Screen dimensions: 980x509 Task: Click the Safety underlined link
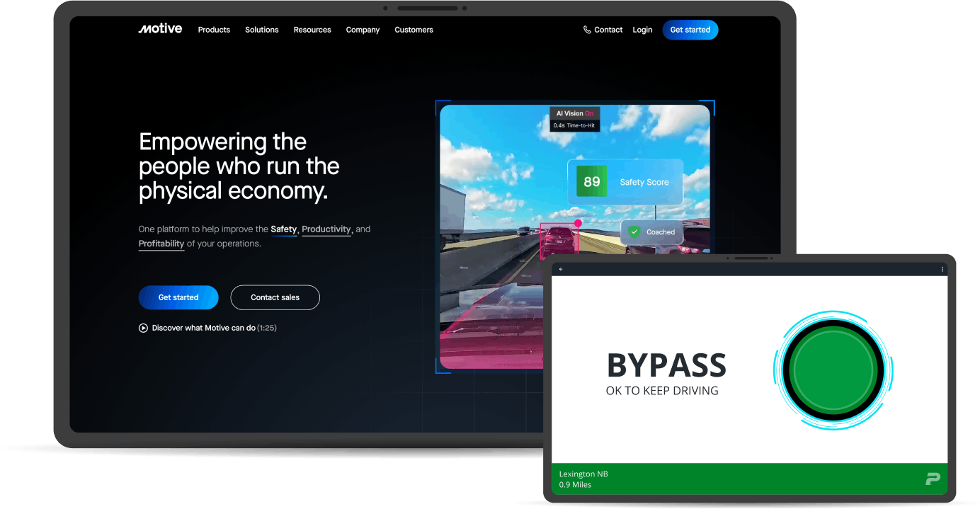pos(284,229)
